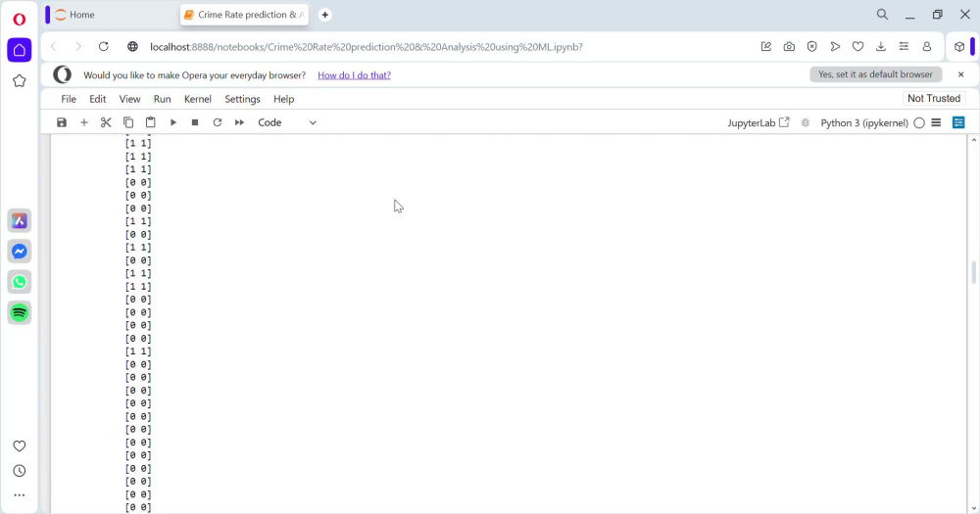Image resolution: width=980 pixels, height=514 pixels.
Task: Open the Settings menu
Action: [x=242, y=99]
